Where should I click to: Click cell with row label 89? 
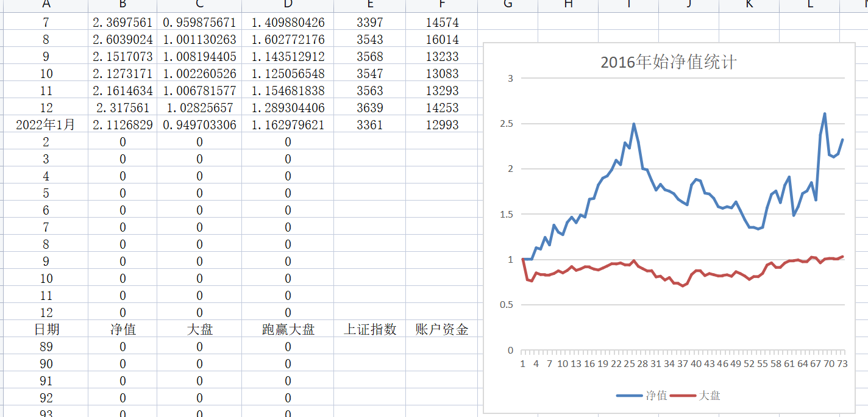(46, 347)
